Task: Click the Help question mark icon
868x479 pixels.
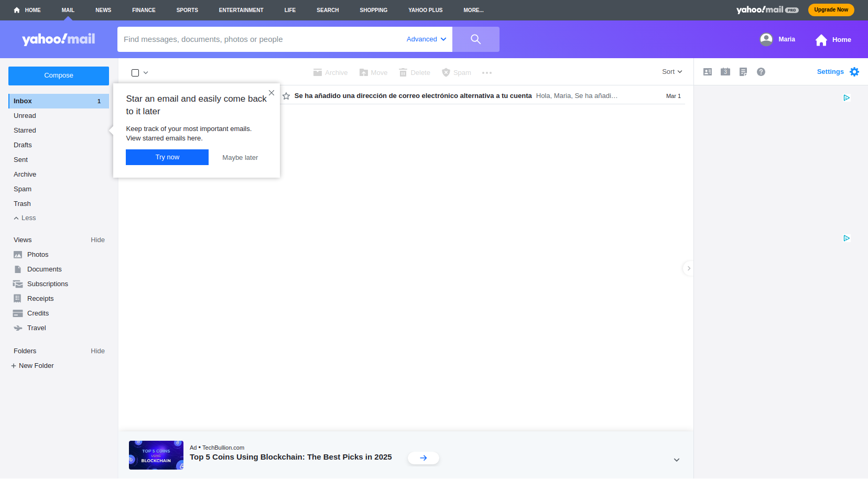Action: [761, 72]
